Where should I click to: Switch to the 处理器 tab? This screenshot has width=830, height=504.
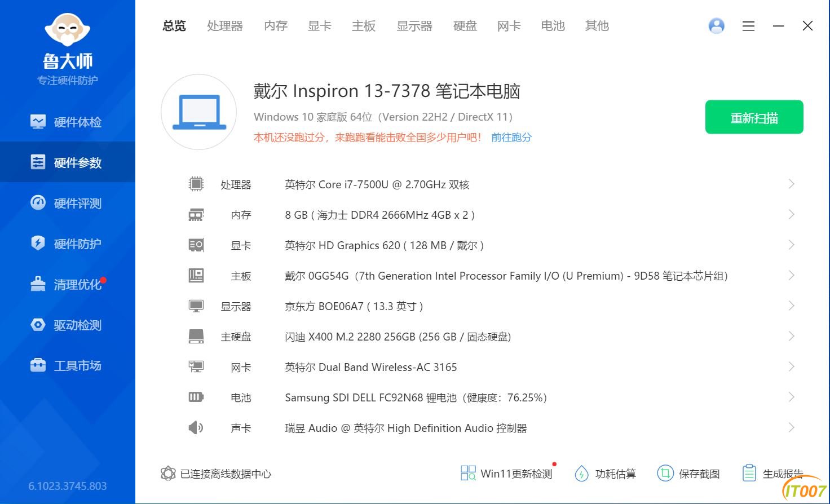click(225, 26)
